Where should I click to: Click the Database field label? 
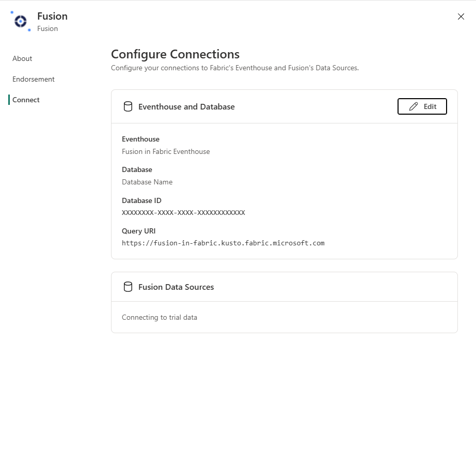[137, 170]
